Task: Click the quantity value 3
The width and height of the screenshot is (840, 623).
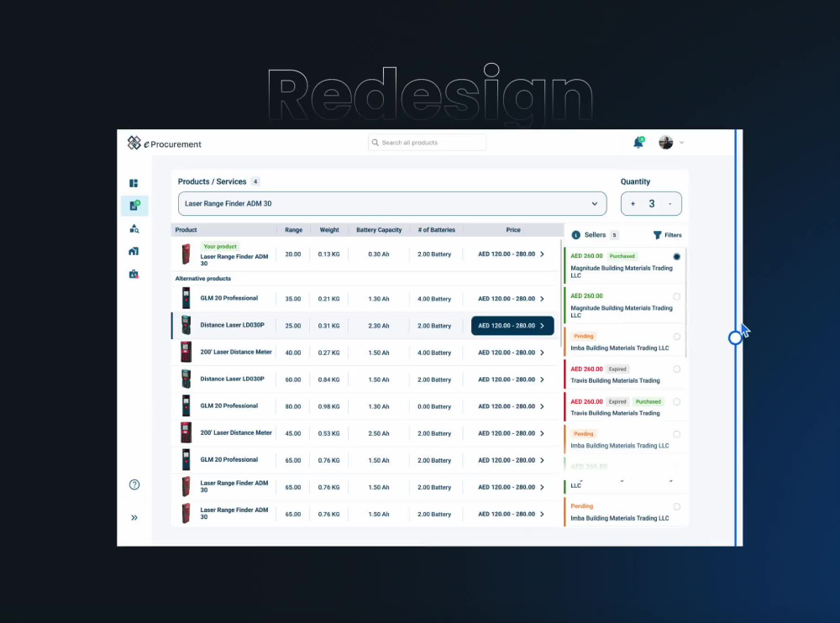Action: tap(652, 203)
